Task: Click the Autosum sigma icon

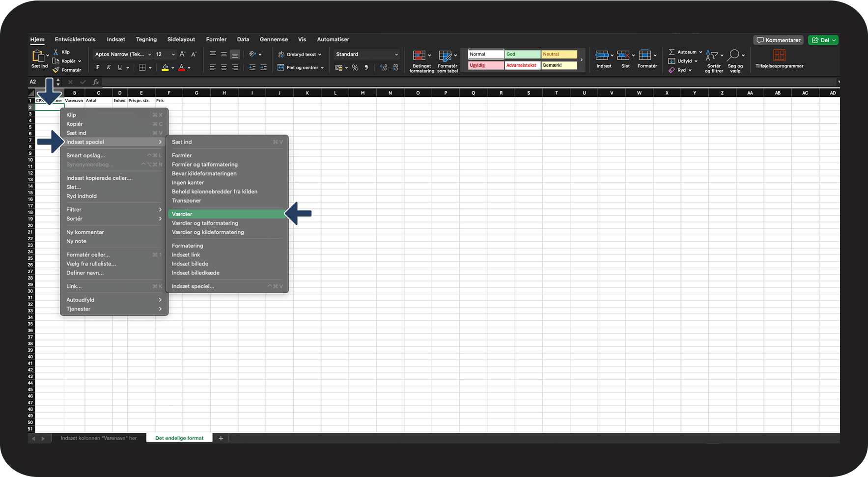Action: coord(672,52)
